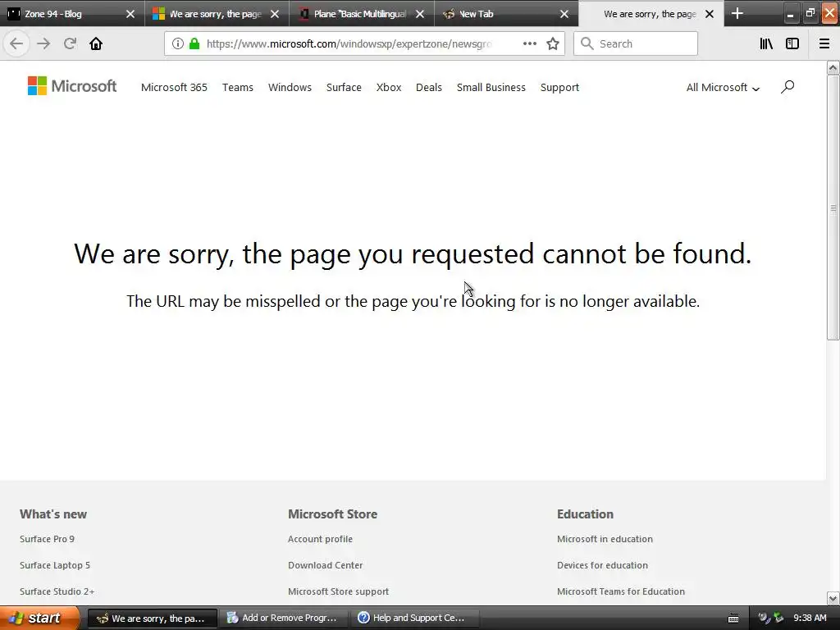Open the Surface Pro 9 footer link

tap(47, 539)
